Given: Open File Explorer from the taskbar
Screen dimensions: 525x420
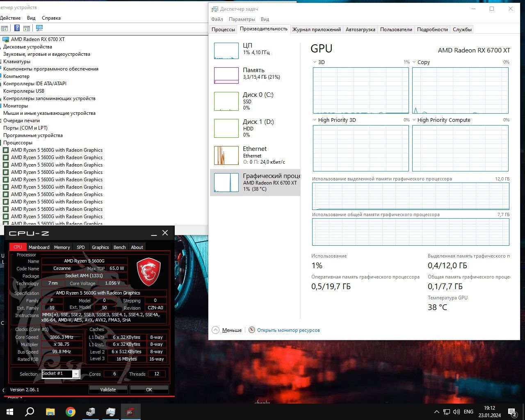Looking at the screenshot, I should [x=50, y=412].
